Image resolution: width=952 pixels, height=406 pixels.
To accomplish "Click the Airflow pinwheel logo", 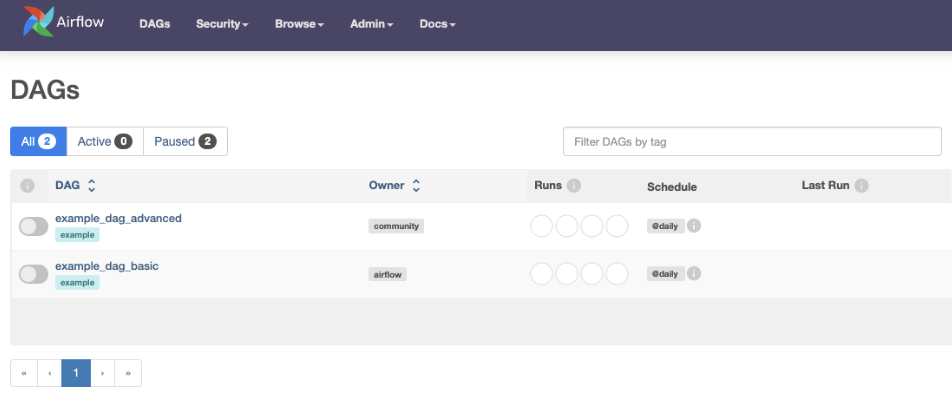I will click(40, 22).
